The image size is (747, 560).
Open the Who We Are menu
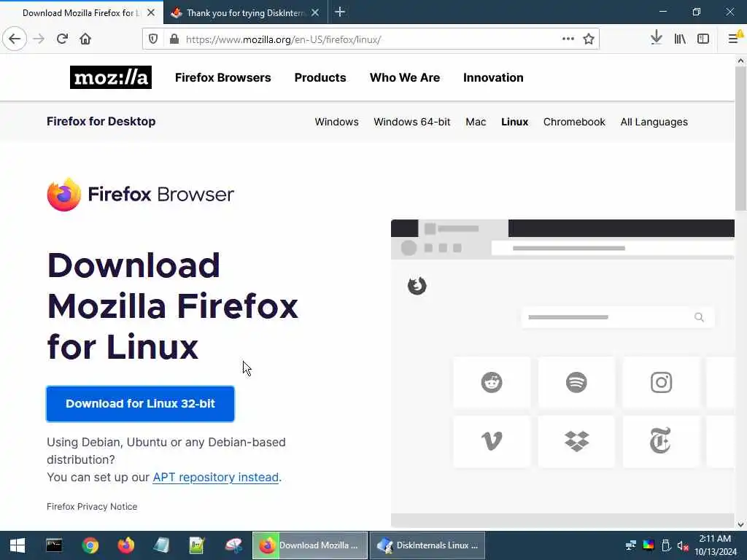click(x=405, y=77)
